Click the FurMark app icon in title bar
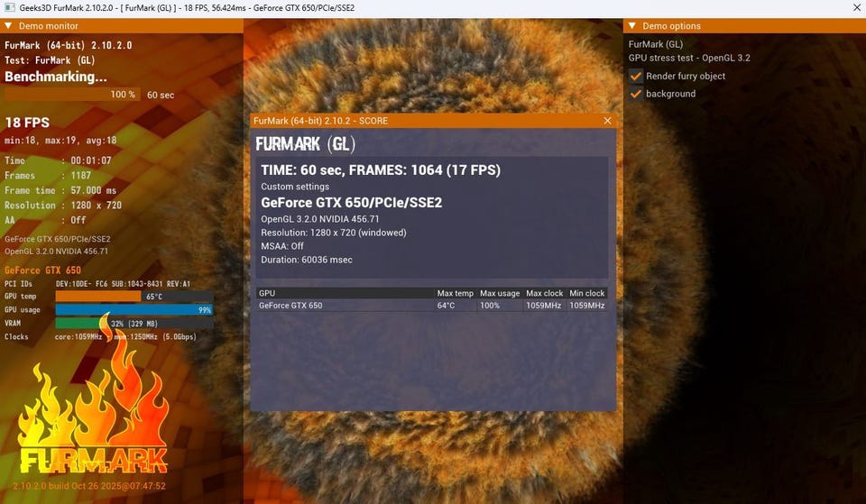The image size is (866, 504). point(9,8)
